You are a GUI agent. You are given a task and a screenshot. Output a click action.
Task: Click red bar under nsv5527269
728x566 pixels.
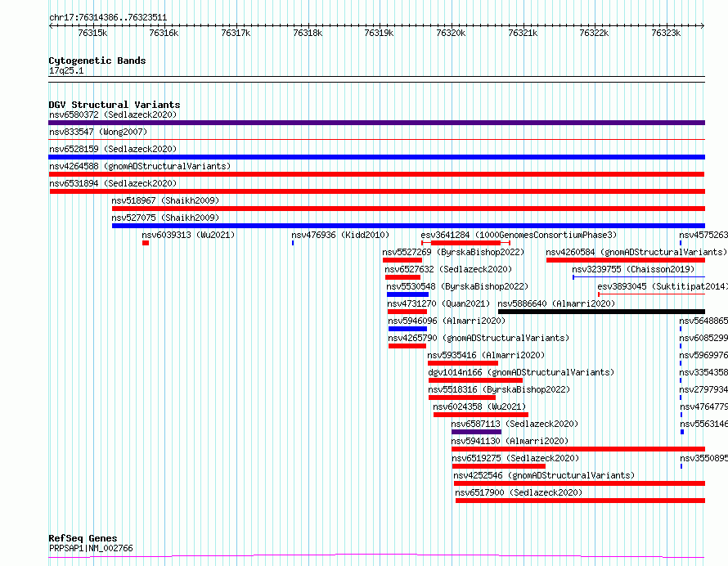[402, 260]
